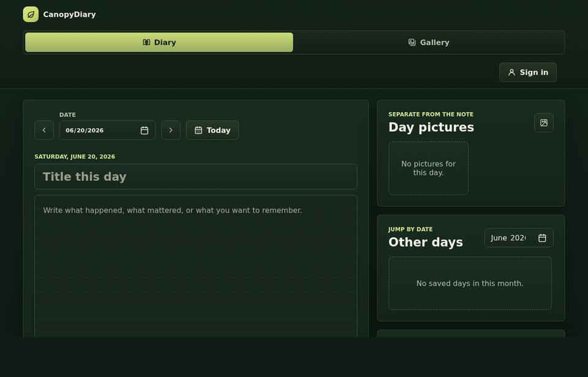
Task: Click the CanopyDiary brand name
Action: pyautogui.click(x=69, y=14)
